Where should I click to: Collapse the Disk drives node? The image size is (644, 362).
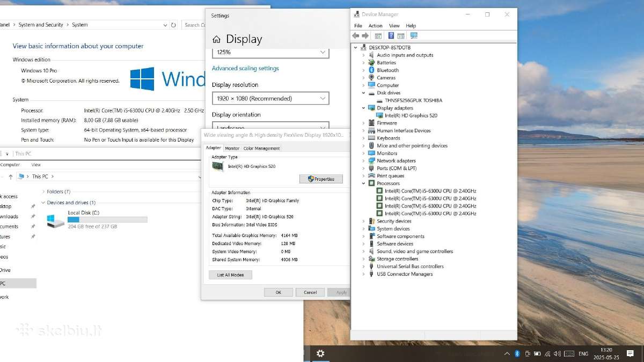[363, 93]
